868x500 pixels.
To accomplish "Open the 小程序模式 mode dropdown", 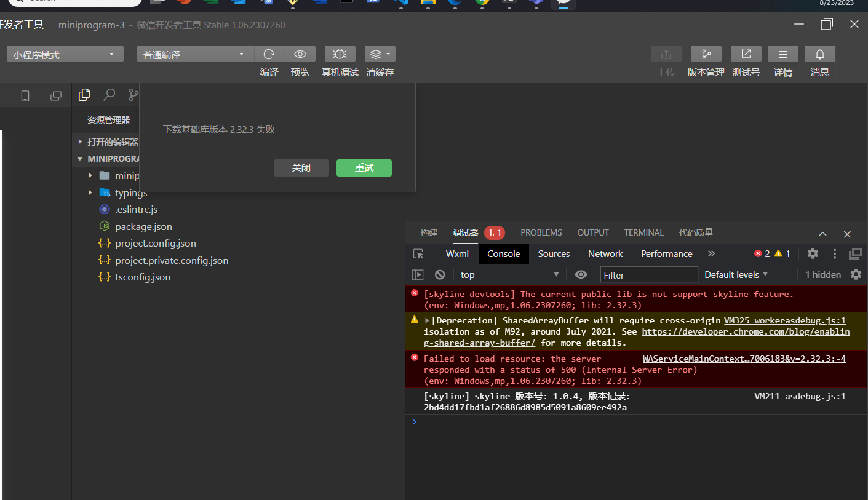I will click(65, 54).
